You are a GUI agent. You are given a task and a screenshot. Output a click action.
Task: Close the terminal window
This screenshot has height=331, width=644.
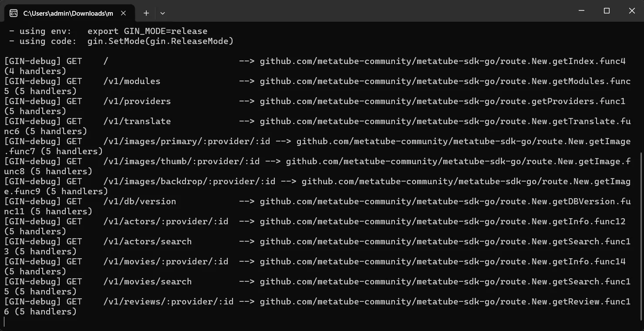632,11
